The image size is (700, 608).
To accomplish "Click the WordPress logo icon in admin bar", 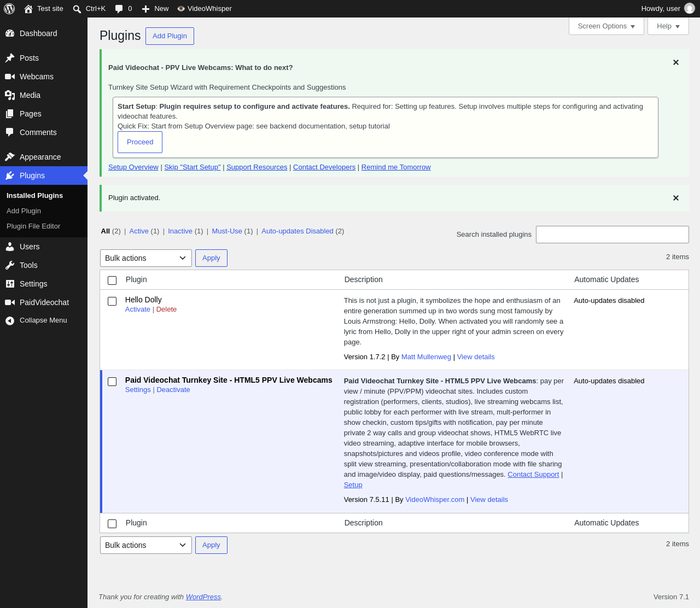I will tap(9, 9).
